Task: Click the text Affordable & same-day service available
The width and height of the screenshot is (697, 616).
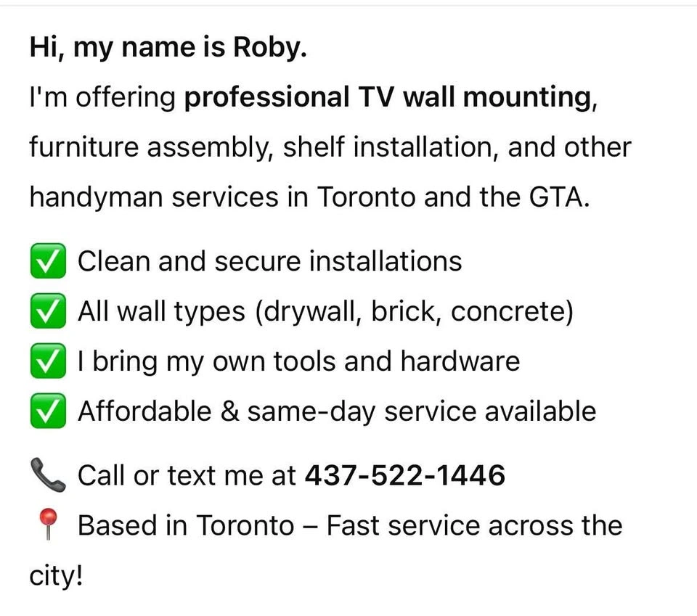Action: 337,411
